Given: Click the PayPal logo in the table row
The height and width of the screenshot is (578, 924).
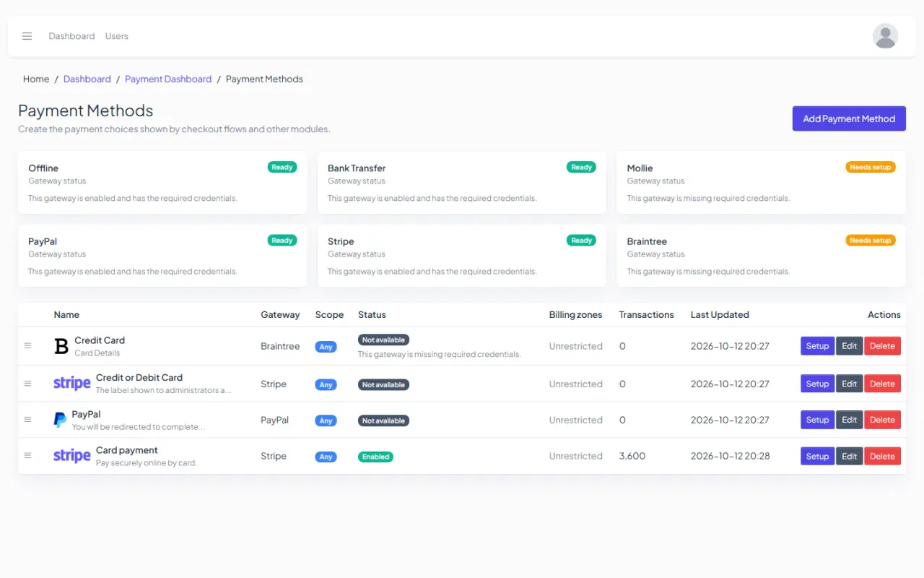Looking at the screenshot, I should click(x=60, y=420).
